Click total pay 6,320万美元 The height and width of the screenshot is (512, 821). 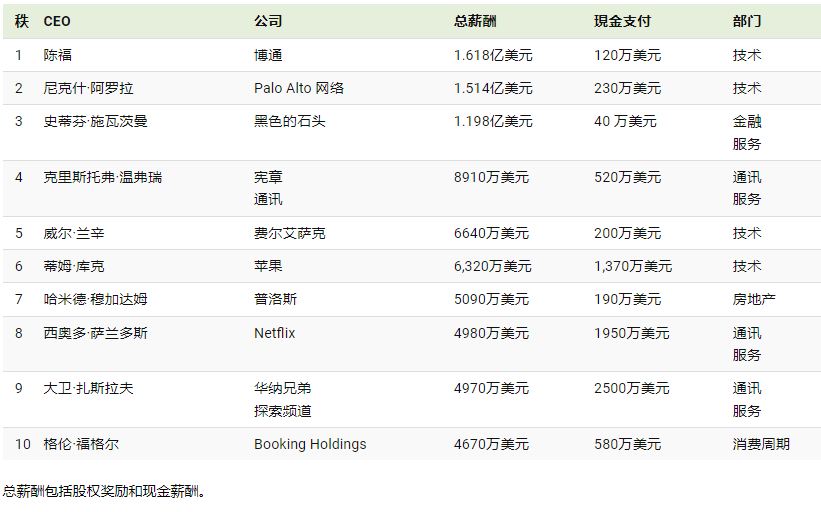tap(493, 266)
